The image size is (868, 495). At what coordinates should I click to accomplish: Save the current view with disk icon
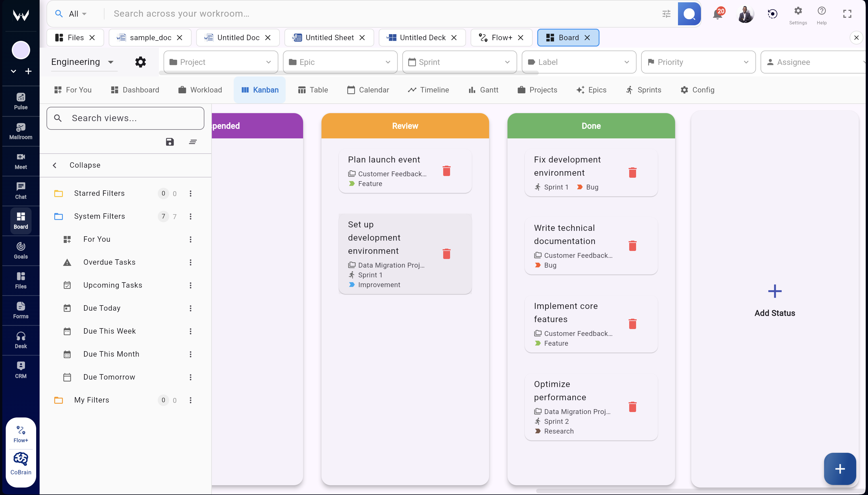(x=170, y=142)
